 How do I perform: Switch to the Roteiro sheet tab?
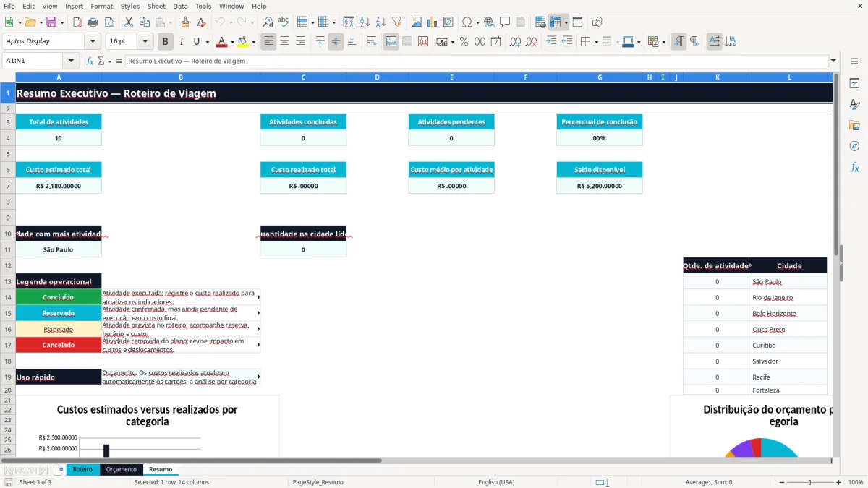point(82,469)
